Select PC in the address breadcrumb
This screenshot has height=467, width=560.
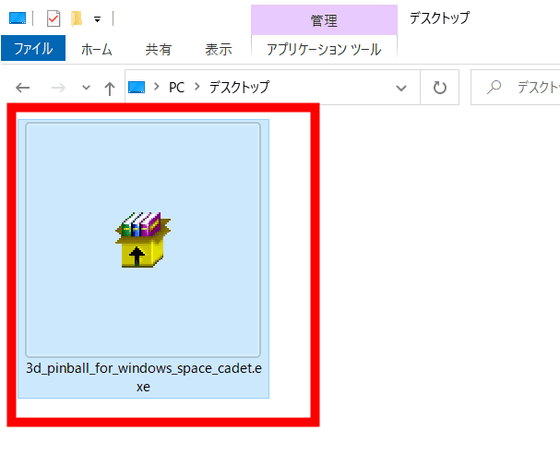click(177, 87)
